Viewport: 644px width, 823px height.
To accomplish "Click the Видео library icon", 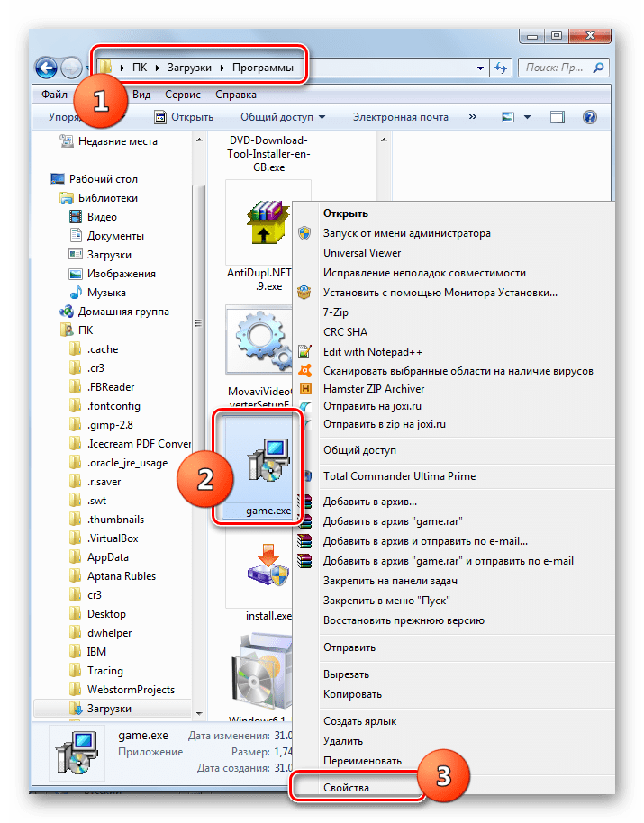I will [76, 217].
